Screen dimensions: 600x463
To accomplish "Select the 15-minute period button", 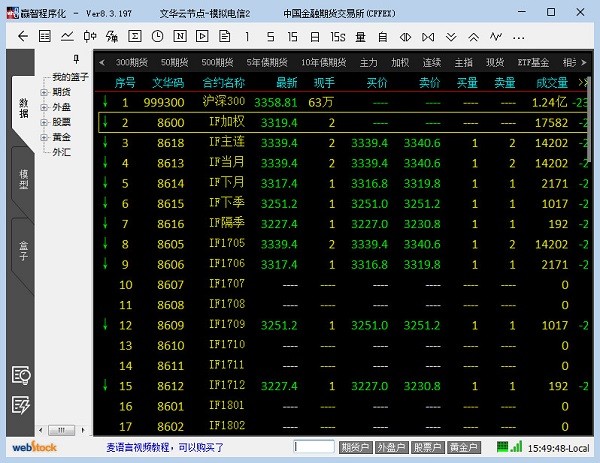I will click(x=292, y=37).
